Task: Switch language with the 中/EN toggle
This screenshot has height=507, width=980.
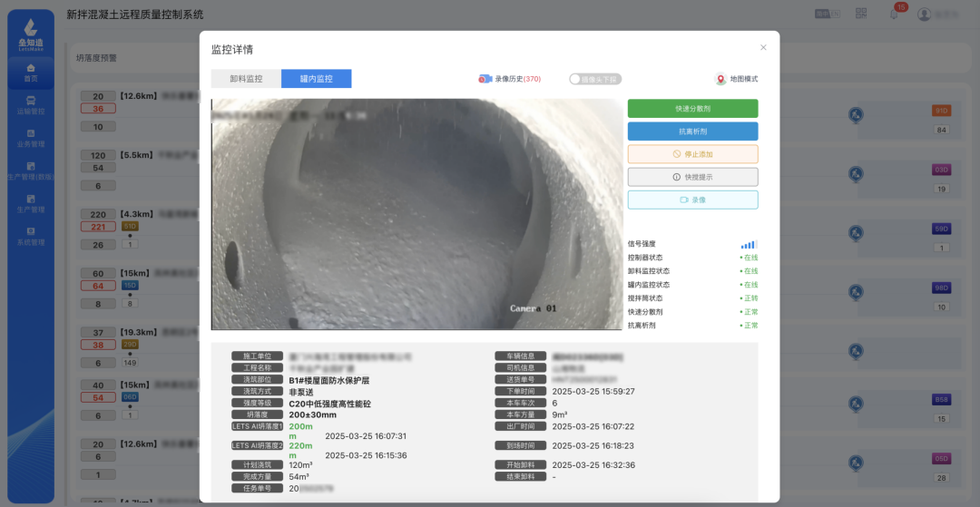Action: (x=827, y=14)
